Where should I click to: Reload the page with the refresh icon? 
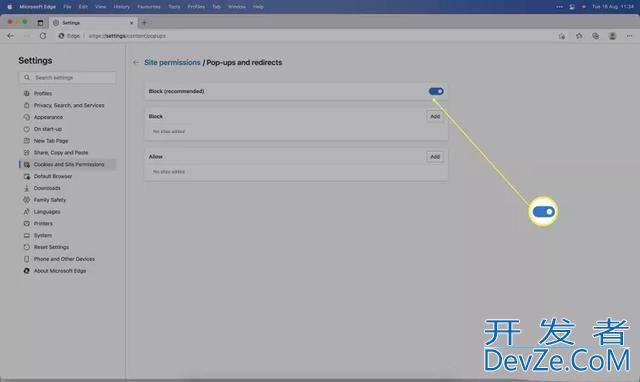point(43,36)
